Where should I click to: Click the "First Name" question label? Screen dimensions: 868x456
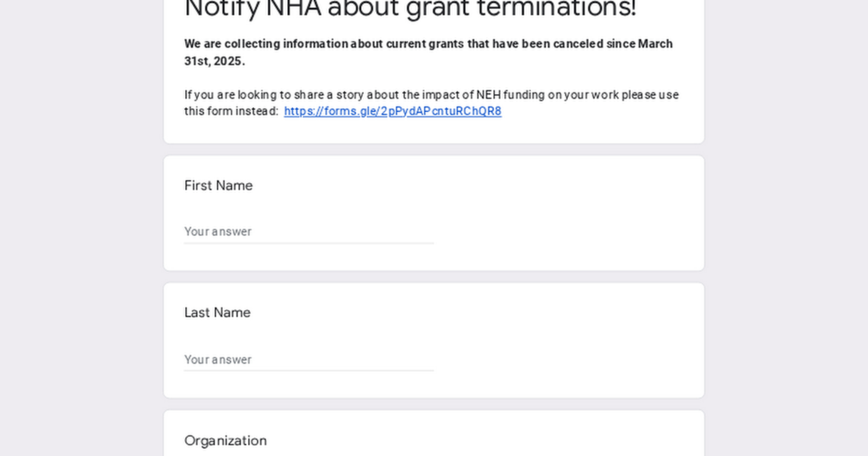pos(218,185)
